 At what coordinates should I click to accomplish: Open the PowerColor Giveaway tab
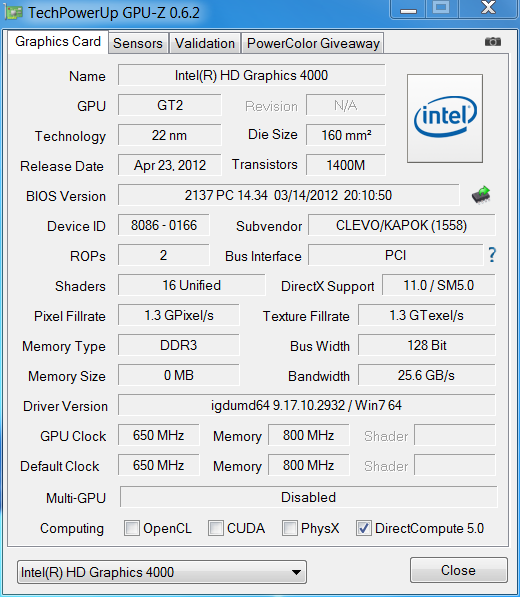pyautogui.click(x=313, y=43)
